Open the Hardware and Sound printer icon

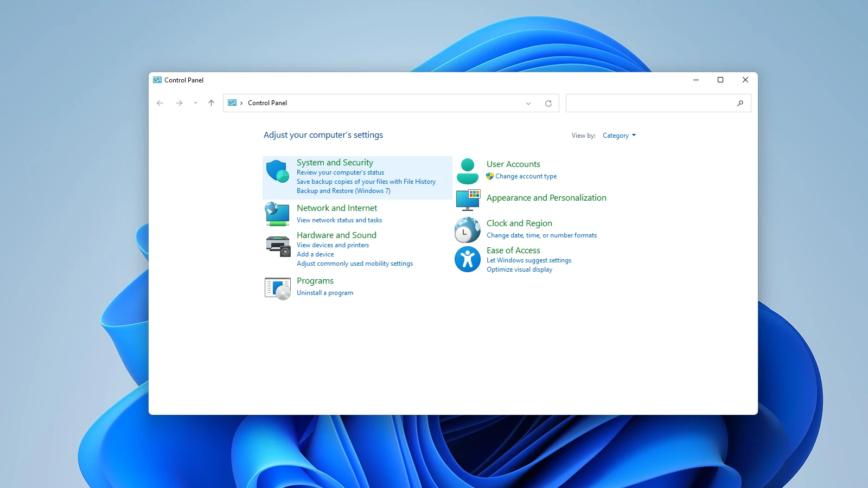click(x=278, y=246)
